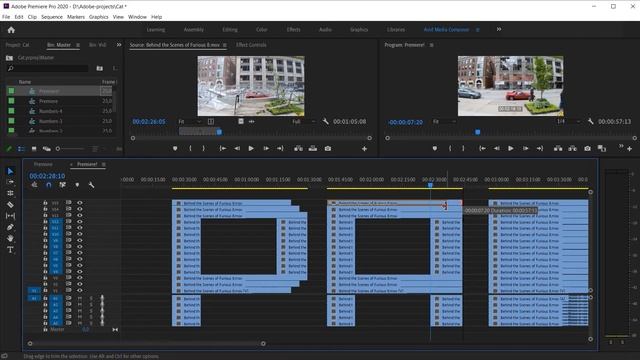The image size is (640, 360).
Task: Step back one frame in Source monitor
Action: 237,149
